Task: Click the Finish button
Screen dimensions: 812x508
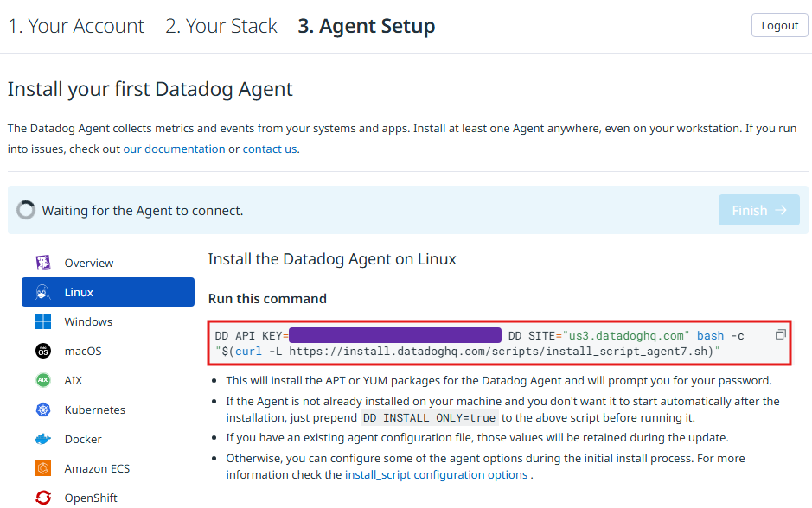Action: [758, 210]
